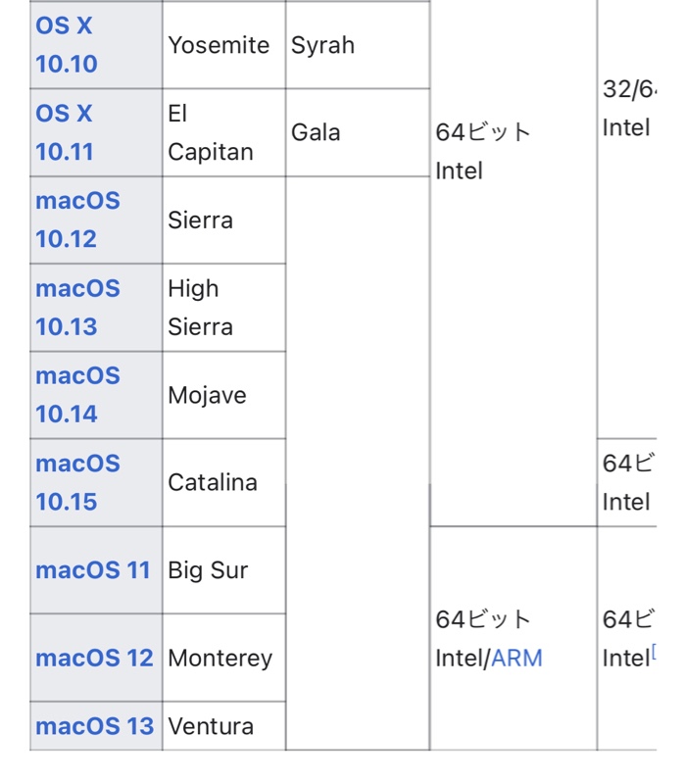Open the macOS 10.13 link
687x784 pixels.
(77, 307)
